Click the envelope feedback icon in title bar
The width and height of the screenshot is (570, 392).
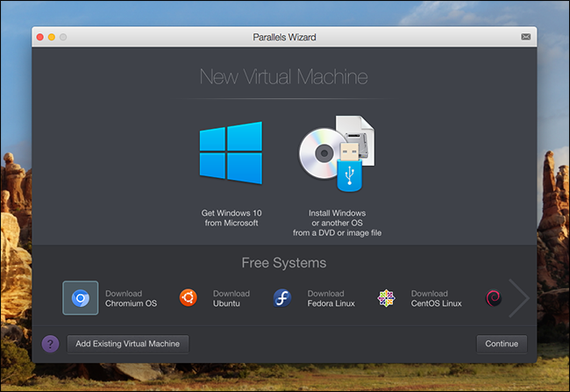click(x=525, y=37)
